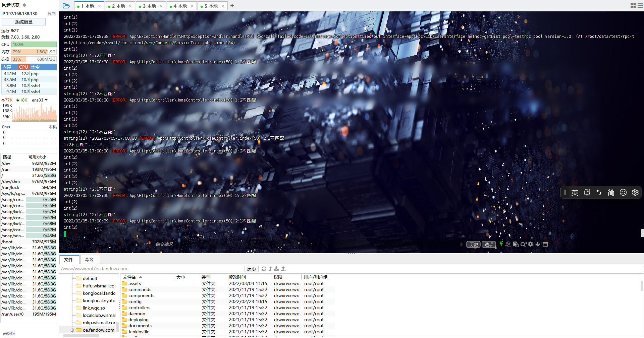Click the IME simplified Chinese (简) icon
Viewport: 644px width, 338px height.
[x=611, y=192]
